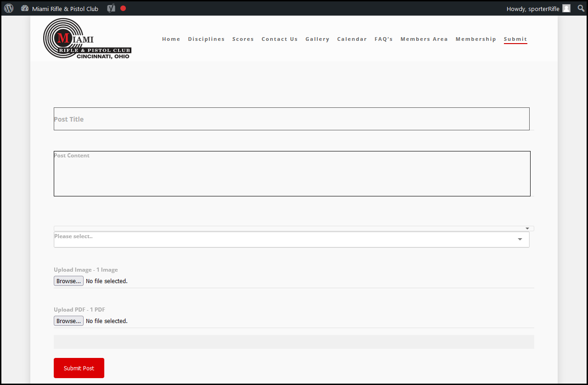Viewport: 588px width, 385px height.
Task: Click into the Post Content textarea
Action: pos(292,173)
